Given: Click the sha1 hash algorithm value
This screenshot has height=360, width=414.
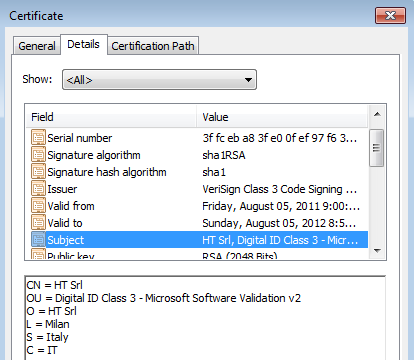Looking at the screenshot, I should [x=214, y=172].
